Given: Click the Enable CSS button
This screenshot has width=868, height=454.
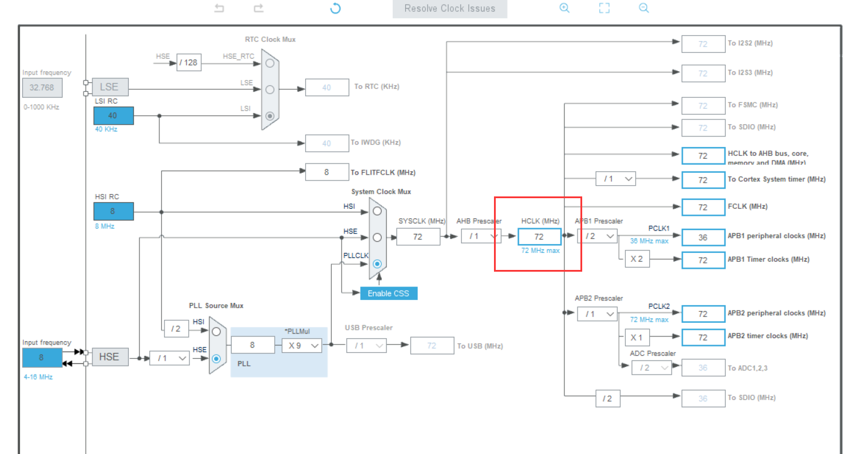Looking at the screenshot, I should [x=388, y=293].
